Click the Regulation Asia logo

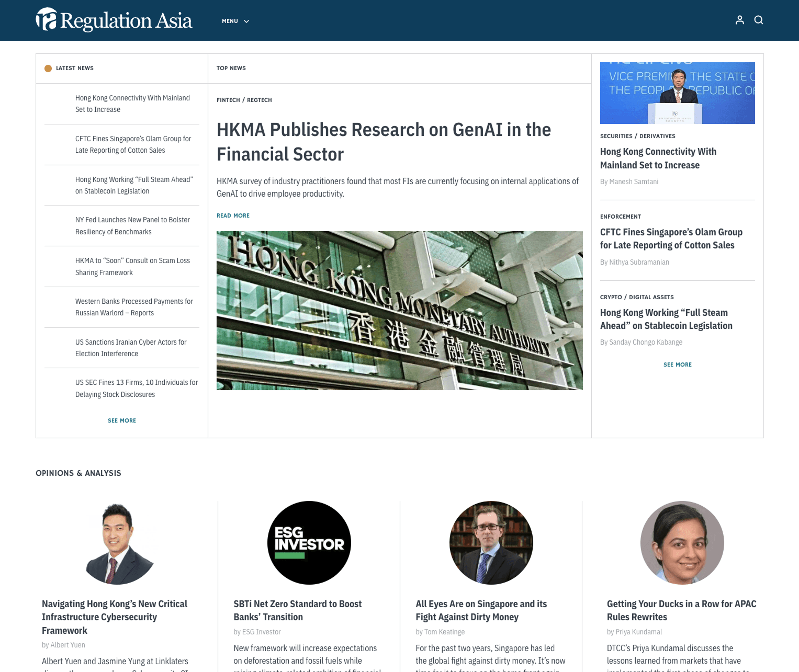[114, 20]
